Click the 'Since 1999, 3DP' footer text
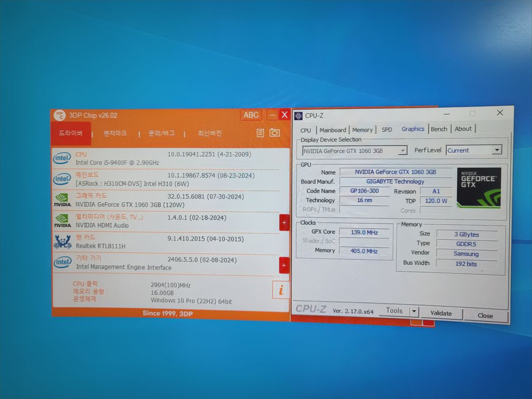532x399 pixels. pos(168,313)
